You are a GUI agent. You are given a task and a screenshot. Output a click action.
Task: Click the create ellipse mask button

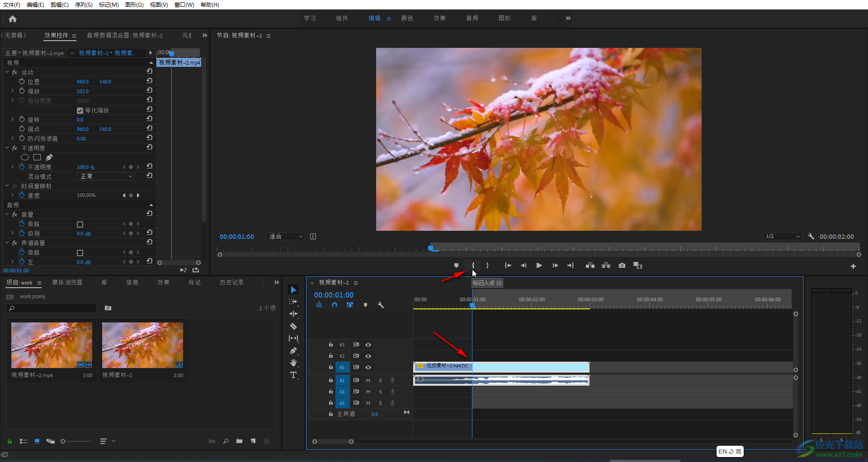click(x=25, y=157)
